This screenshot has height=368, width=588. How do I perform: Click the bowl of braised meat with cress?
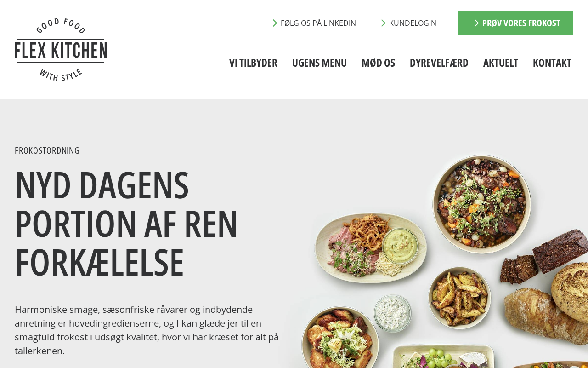pyautogui.click(x=481, y=204)
